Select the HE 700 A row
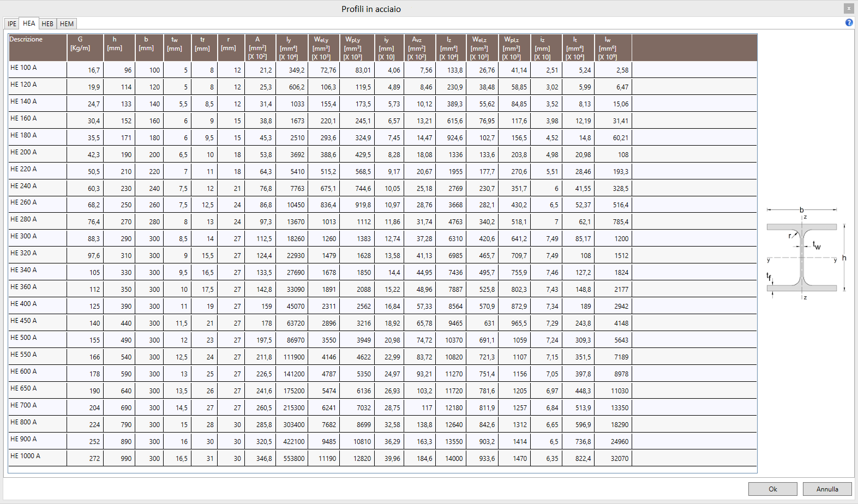The image size is (858, 504). click(x=383, y=407)
